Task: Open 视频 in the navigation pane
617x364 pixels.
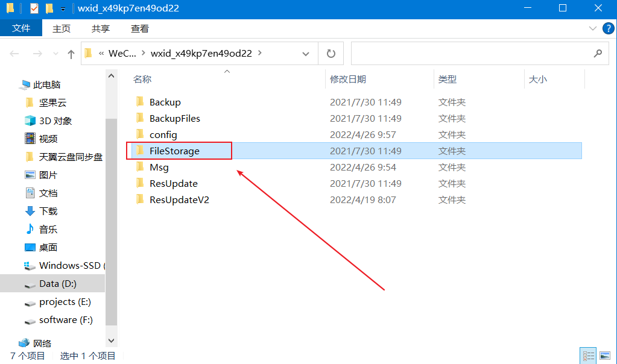Action: 48,139
